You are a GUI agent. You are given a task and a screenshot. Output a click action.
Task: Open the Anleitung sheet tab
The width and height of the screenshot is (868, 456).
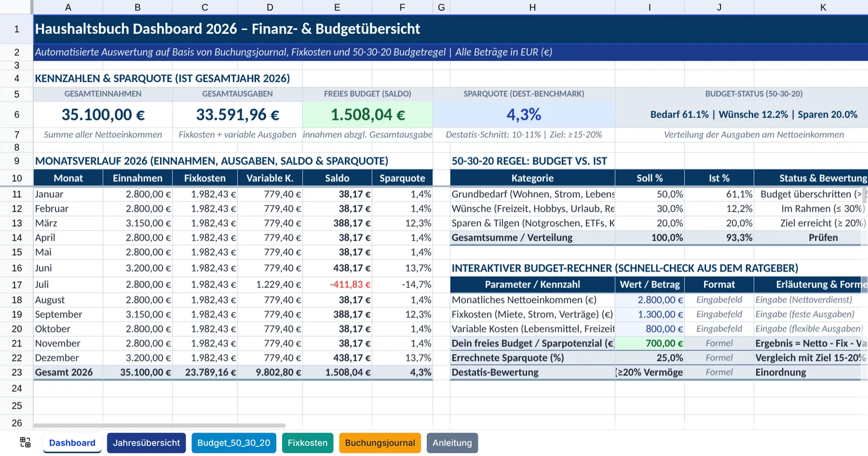click(x=452, y=443)
